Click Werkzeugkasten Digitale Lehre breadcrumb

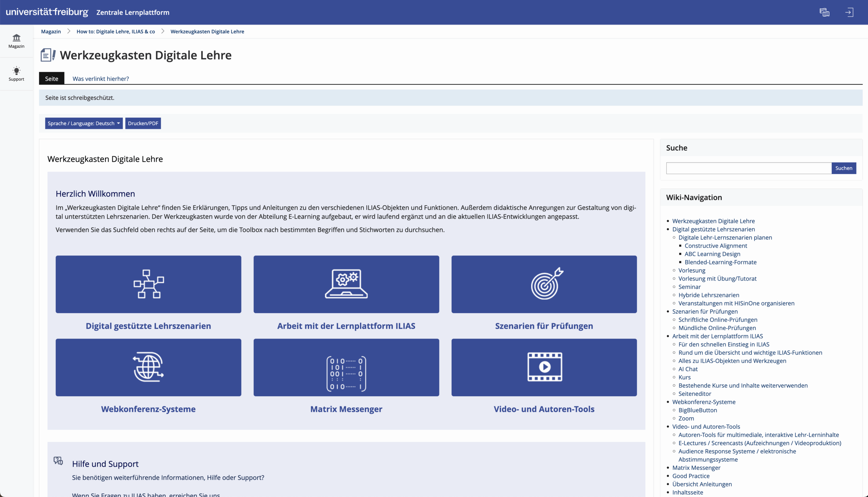click(208, 32)
